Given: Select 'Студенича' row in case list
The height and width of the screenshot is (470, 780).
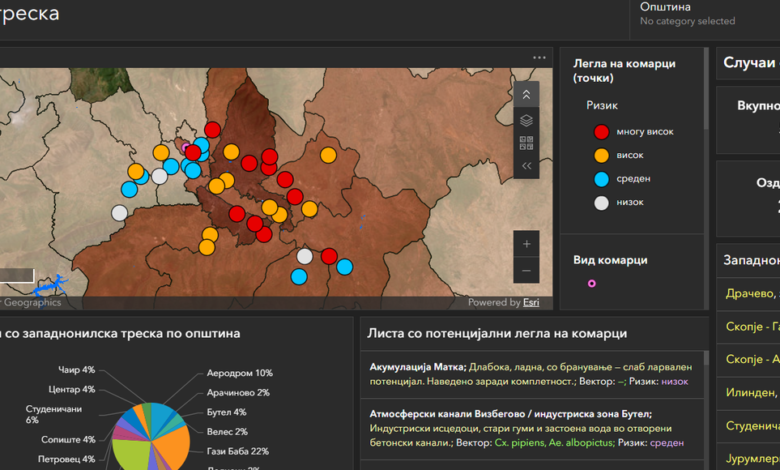Looking at the screenshot, I should click(x=748, y=426).
